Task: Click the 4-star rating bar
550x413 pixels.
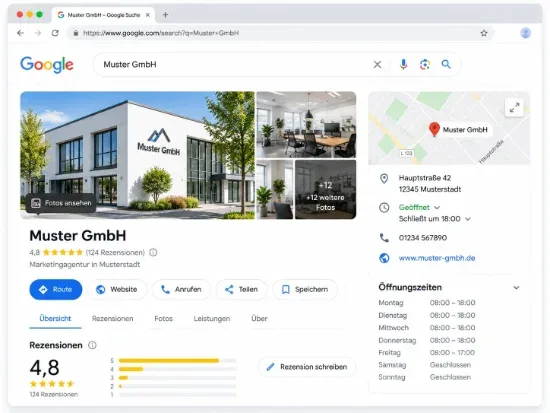Action: point(177,369)
